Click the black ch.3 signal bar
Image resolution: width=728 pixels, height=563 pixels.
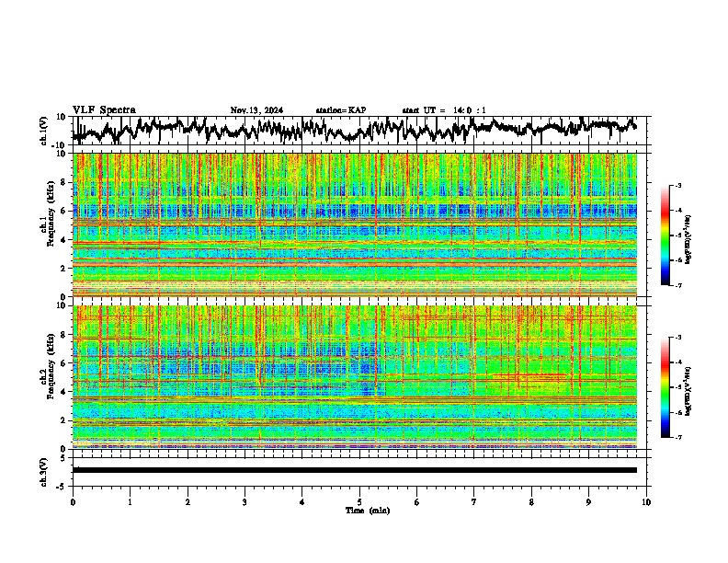click(x=355, y=470)
